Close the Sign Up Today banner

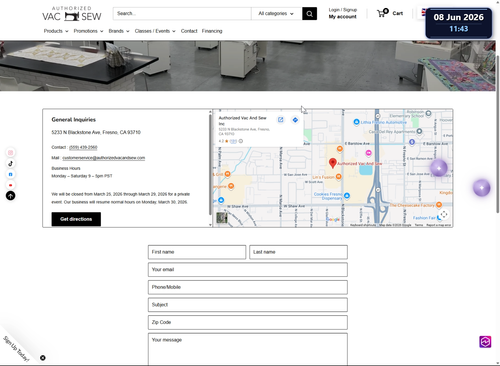[x=43, y=358]
